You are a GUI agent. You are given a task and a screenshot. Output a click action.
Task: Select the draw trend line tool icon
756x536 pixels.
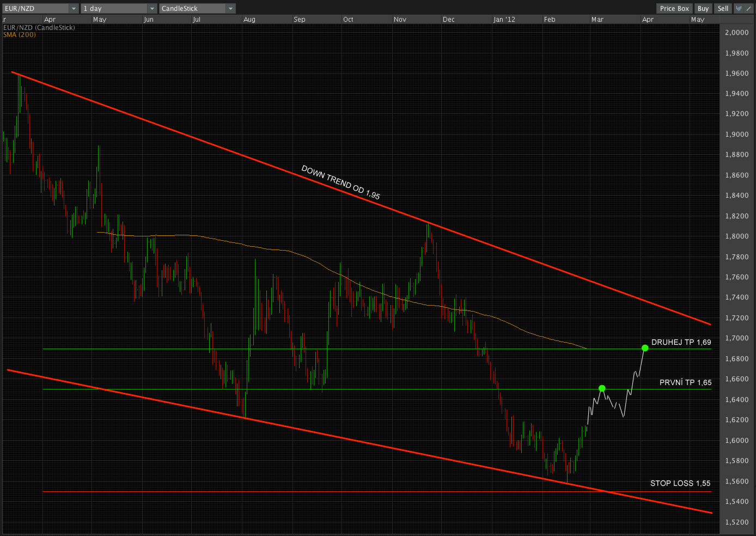click(749, 8)
